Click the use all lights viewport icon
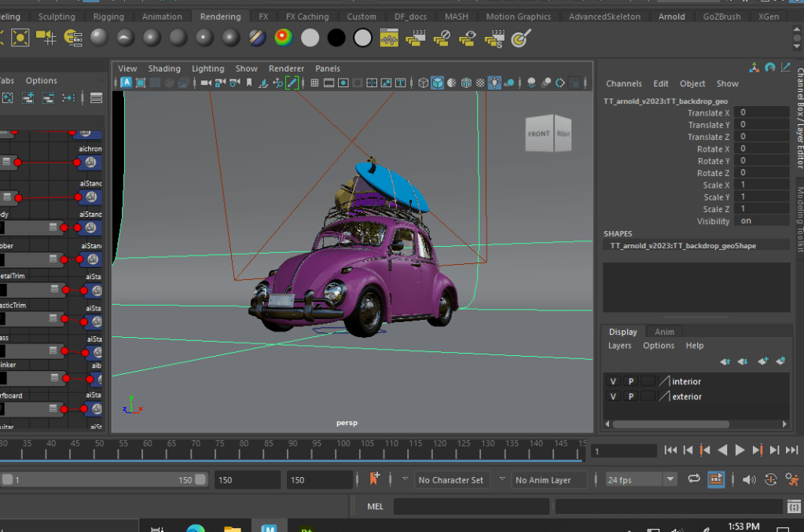 (494, 83)
